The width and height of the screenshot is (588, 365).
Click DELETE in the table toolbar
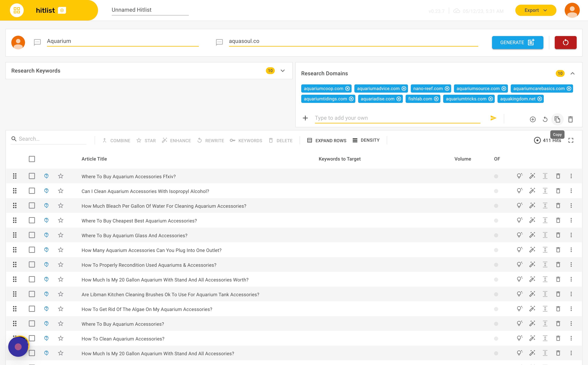click(280, 140)
